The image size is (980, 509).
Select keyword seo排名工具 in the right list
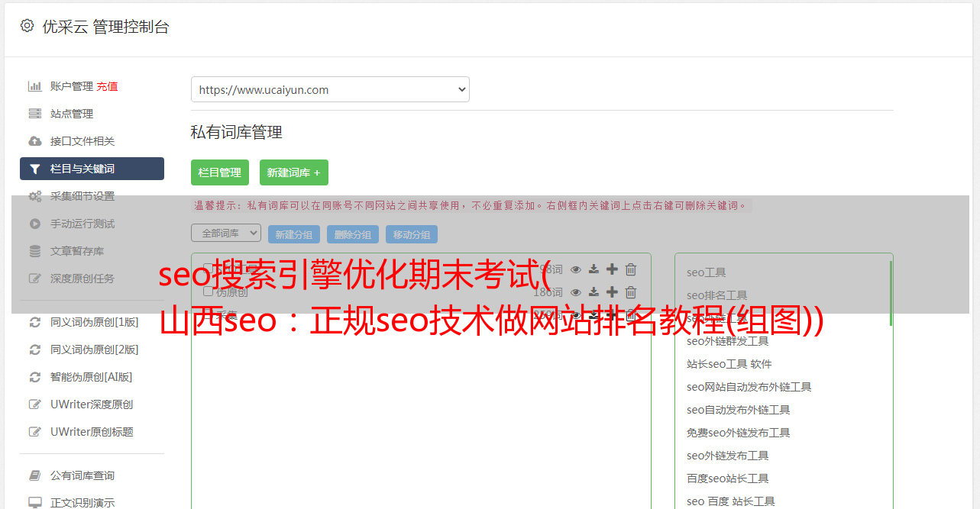[717, 295]
